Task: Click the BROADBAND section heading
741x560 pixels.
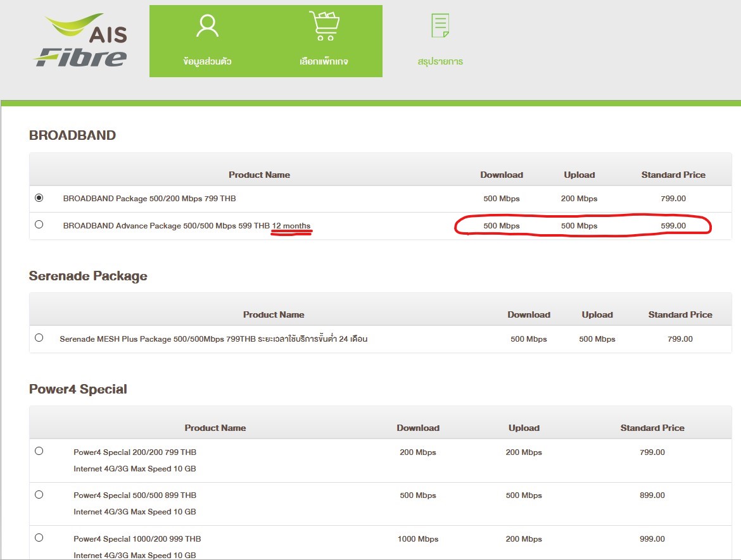Action: click(x=72, y=135)
